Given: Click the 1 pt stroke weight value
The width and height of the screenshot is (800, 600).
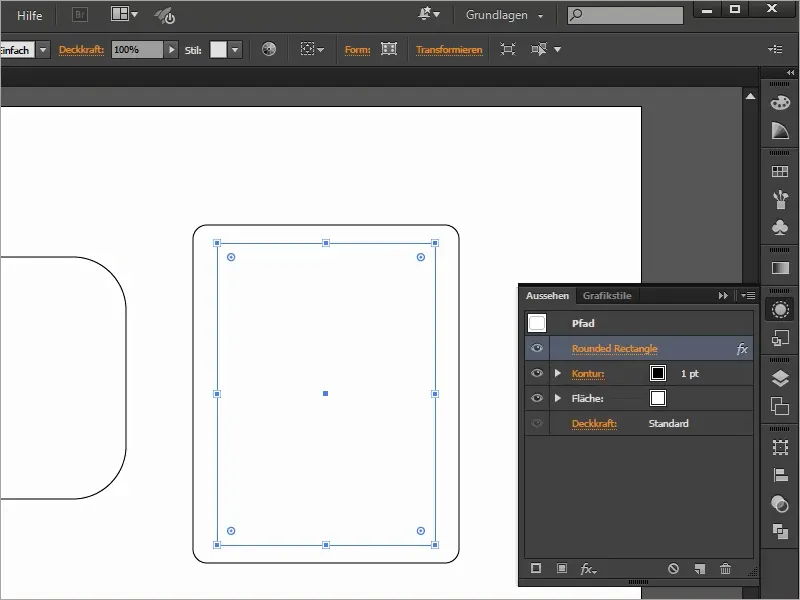Looking at the screenshot, I should (689, 373).
